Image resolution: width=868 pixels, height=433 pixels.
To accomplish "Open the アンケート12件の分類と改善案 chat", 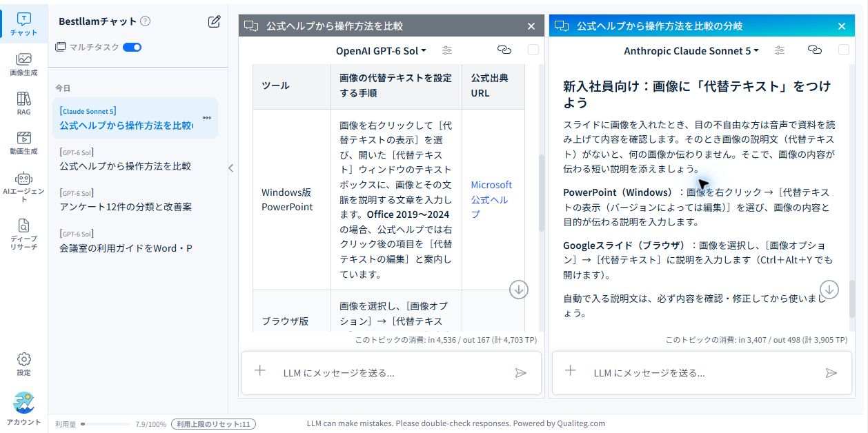I will point(135,200).
